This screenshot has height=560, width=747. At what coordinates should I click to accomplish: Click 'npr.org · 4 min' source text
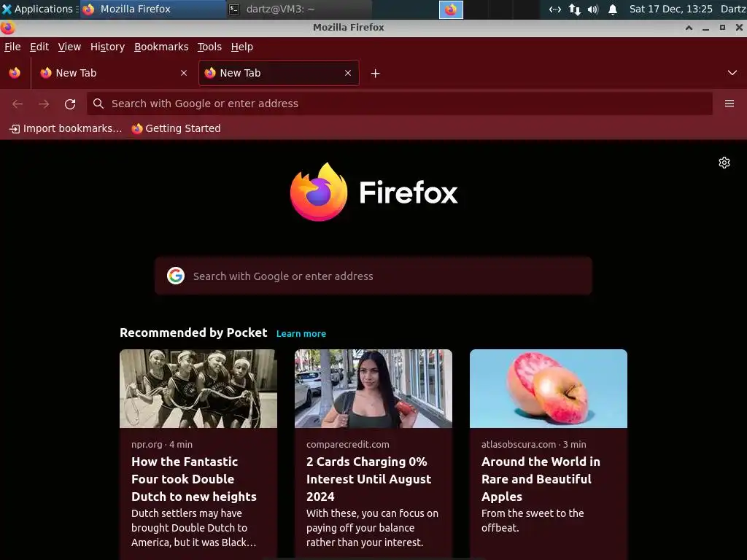(x=162, y=444)
